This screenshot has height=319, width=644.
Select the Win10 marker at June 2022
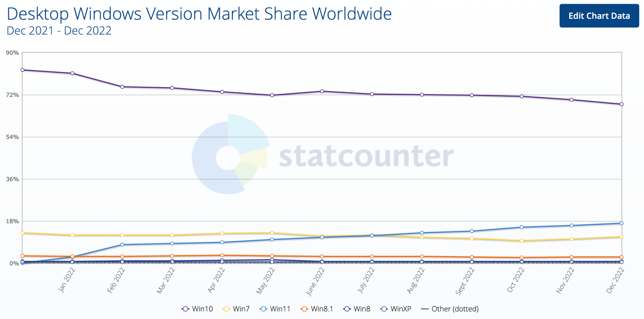point(322,91)
